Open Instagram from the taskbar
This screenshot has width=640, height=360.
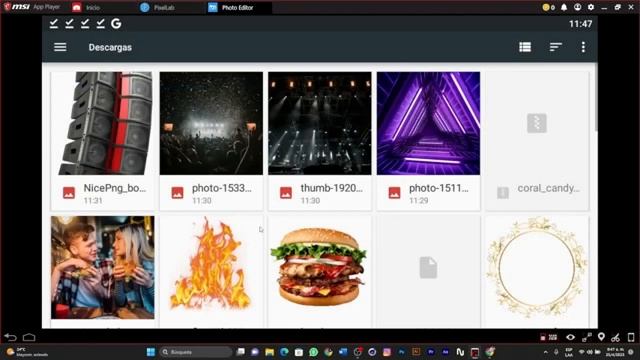[x=387, y=352]
